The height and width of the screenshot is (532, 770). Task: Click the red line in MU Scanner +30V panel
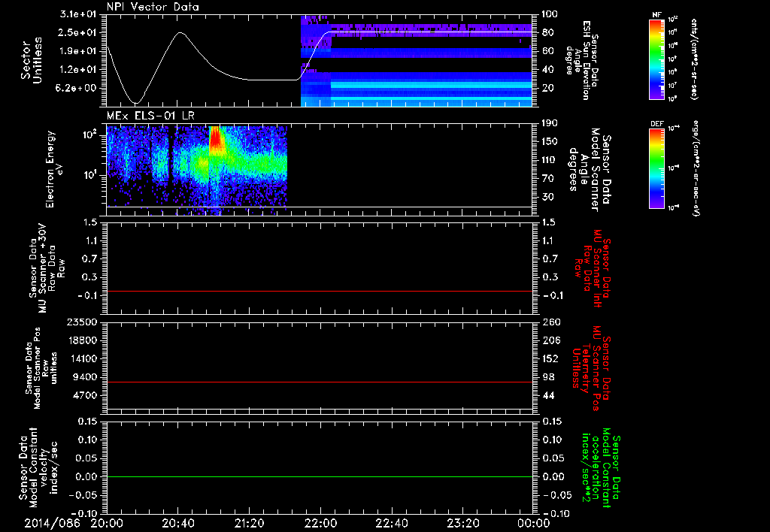point(320,291)
